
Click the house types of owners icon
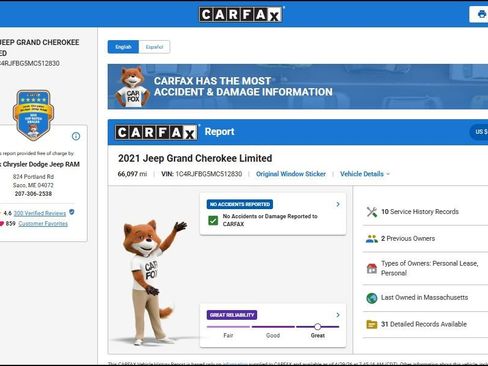(372, 268)
